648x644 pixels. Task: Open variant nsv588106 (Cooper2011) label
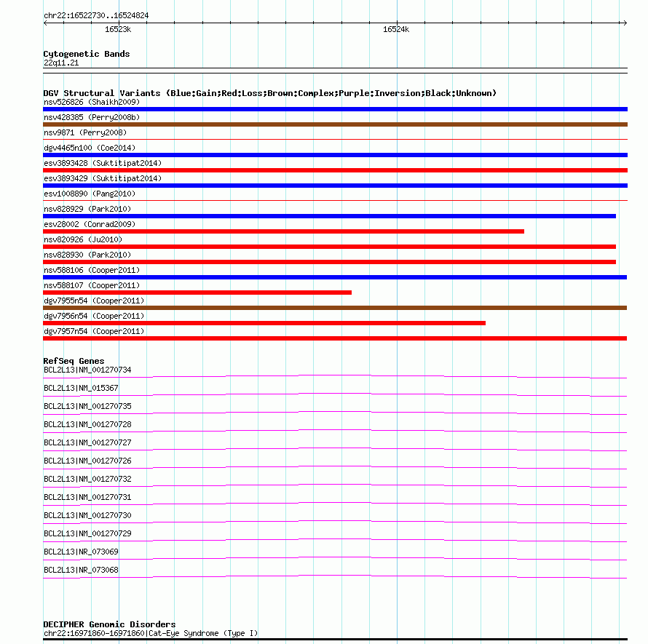click(92, 270)
